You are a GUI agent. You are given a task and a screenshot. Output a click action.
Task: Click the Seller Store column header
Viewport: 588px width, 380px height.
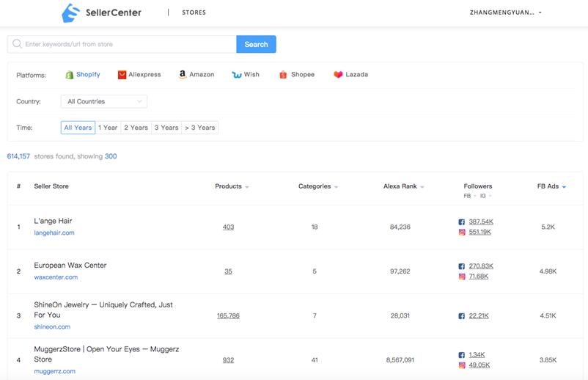point(51,186)
